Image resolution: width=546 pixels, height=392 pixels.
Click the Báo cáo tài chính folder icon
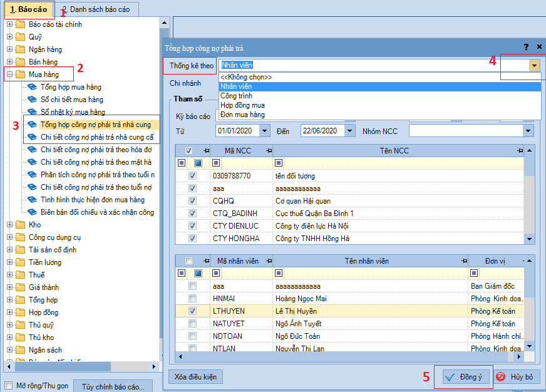(21, 24)
